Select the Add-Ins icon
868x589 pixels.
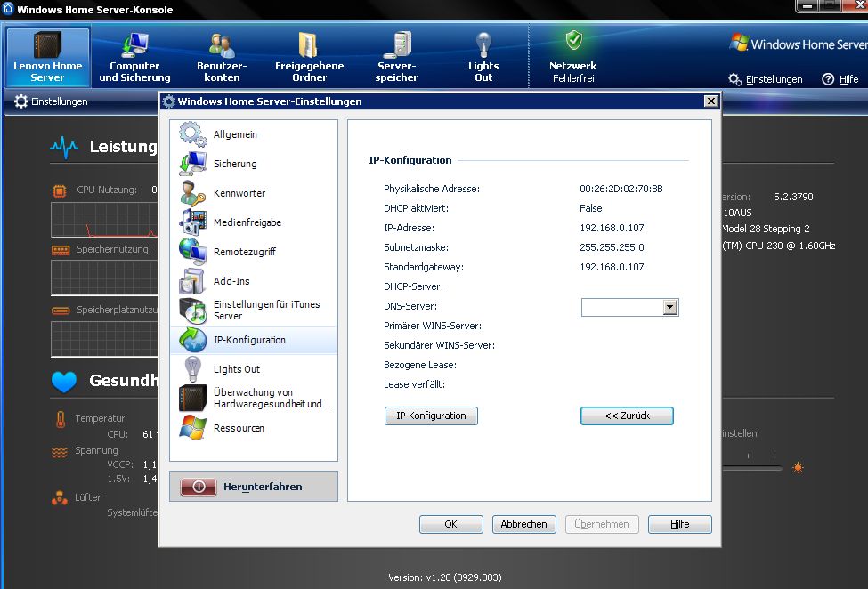tap(192, 281)
